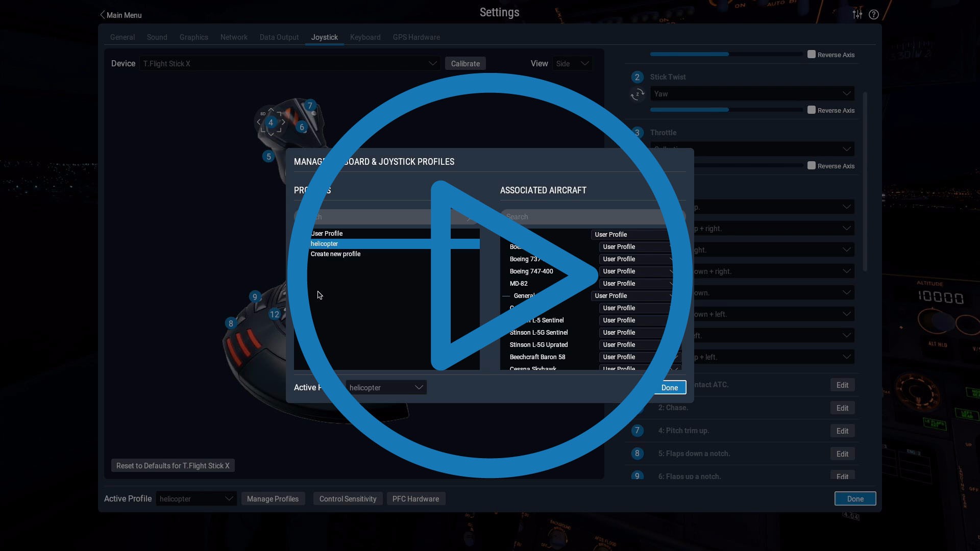Image resolution: width=980 pixels, height=551 pixels.
Task: Click Manage Profiles button
Action: coord(273,498)
